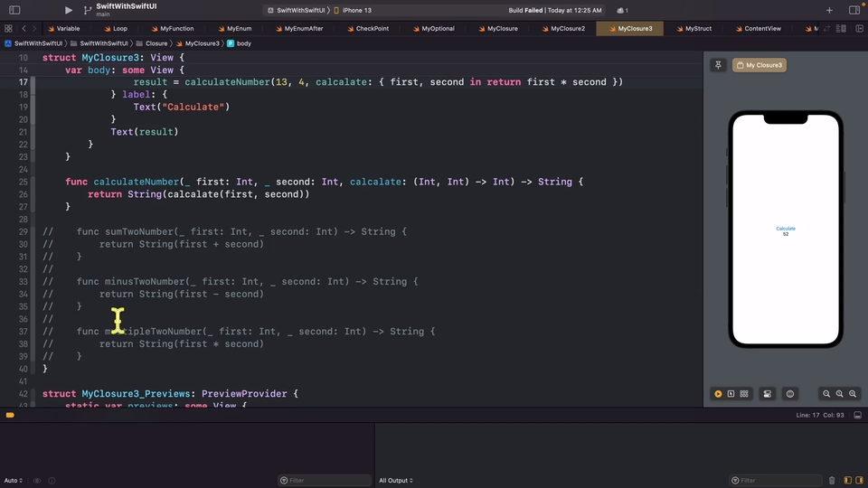This screenshot has height=488, width=868.
Task: Open the Build Failed activity status
Action: (554, 10)
